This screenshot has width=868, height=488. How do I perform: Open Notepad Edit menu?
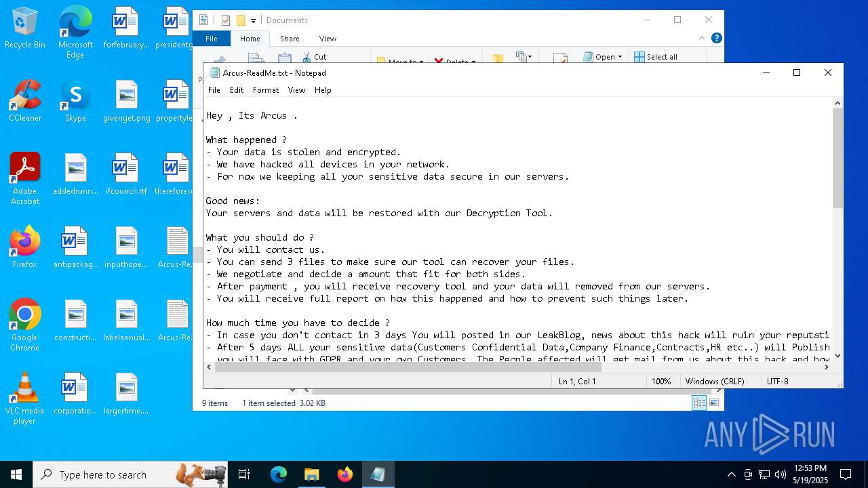(237, 89)
